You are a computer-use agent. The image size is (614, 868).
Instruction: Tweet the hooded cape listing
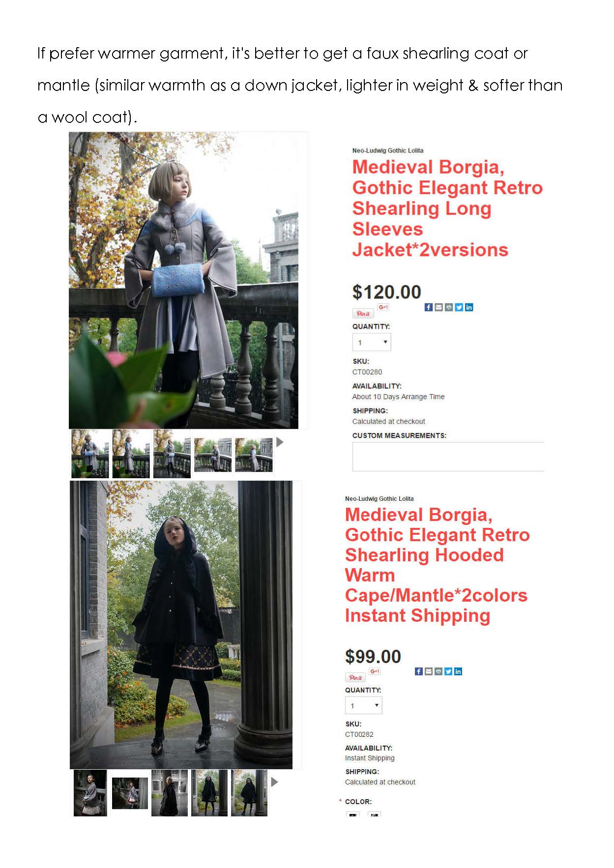(448, 671)
